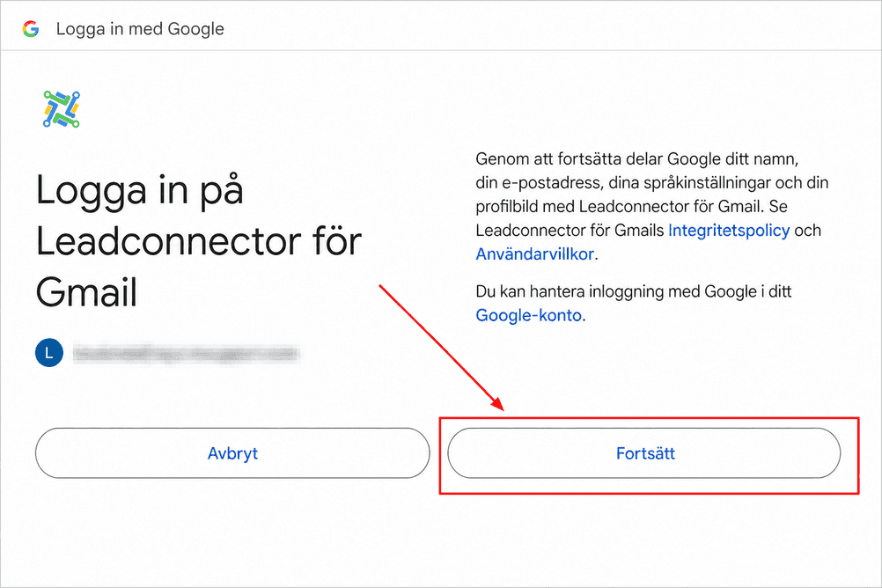This screenshot has width=882, height=588.
Task: Click the "Leadconnector för" heading line
Action: tap(199, 241)
